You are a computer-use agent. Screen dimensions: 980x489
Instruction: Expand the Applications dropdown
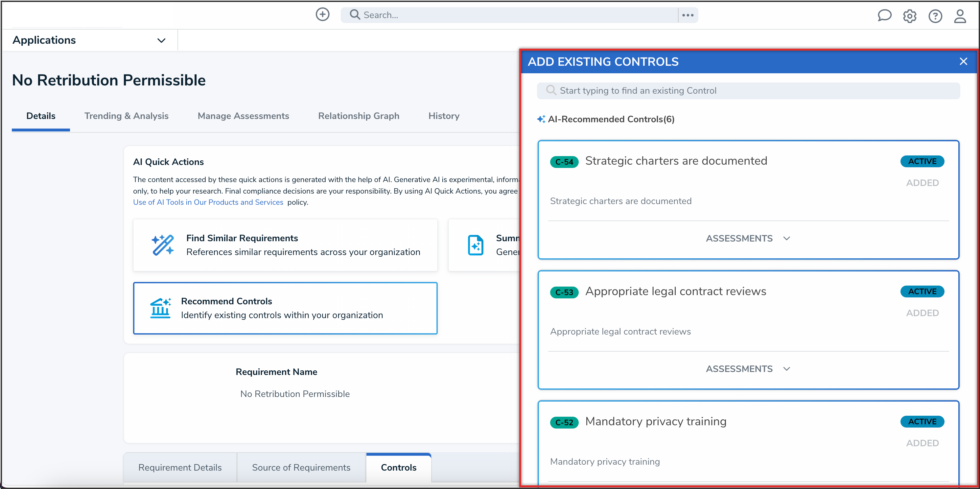[x=161, y=40]
